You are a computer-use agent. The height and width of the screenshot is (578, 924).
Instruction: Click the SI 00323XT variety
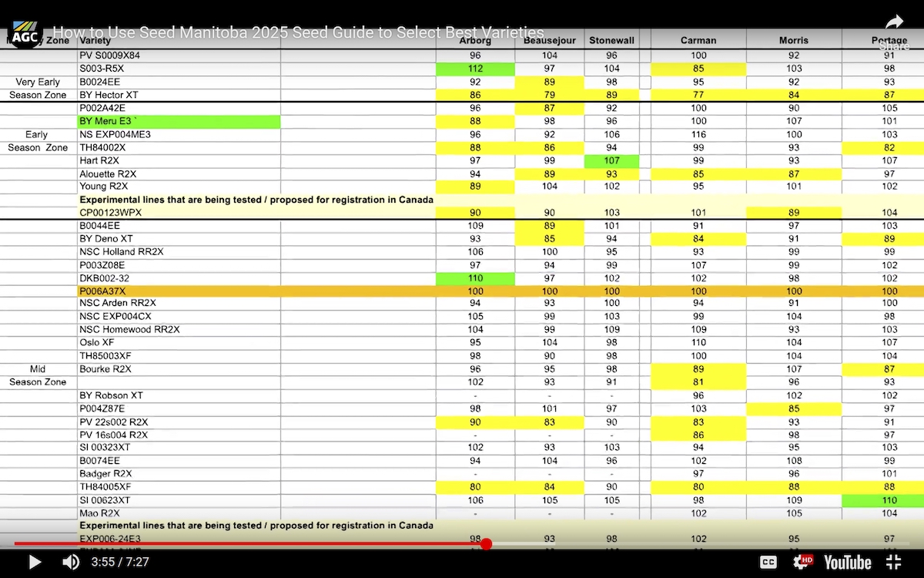[x=105, y=447]
